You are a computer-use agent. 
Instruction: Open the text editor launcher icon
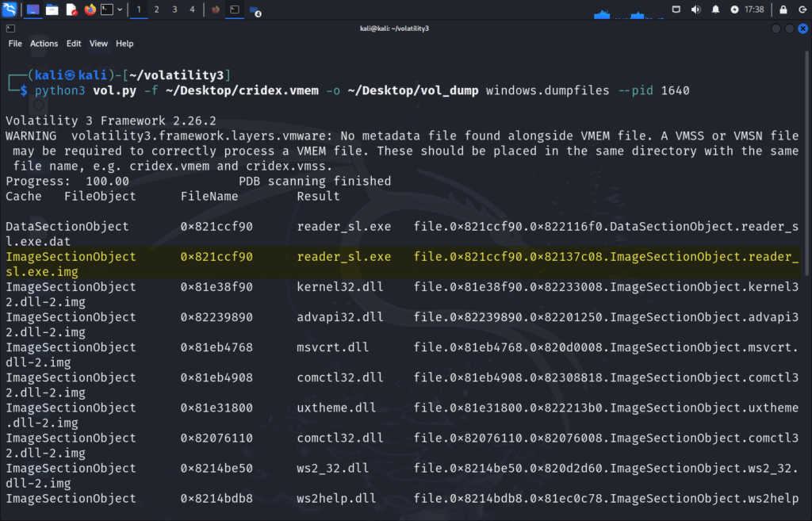coord(71,10)
